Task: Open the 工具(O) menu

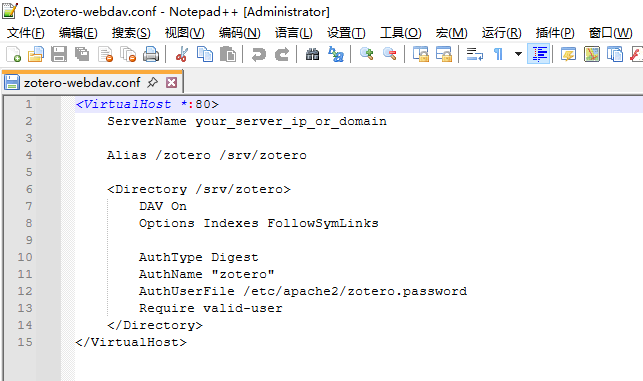Action: 401,33
